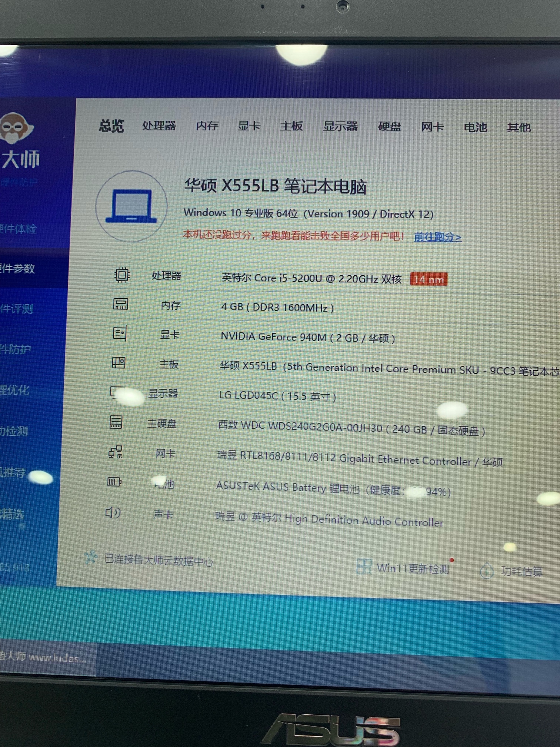The image size is (560, 747).
Task: Click the cloud data center connection icon
Action: pos(91,557)
